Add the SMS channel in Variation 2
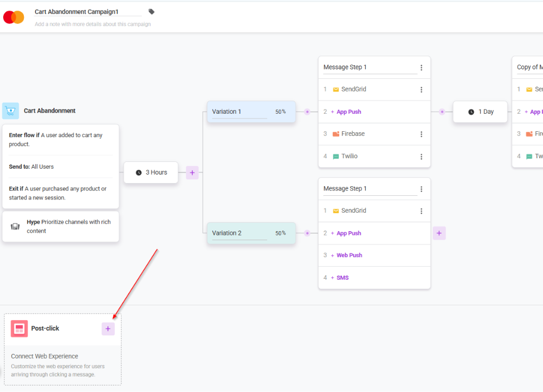The image size is (543, 392). coord(340,278)
